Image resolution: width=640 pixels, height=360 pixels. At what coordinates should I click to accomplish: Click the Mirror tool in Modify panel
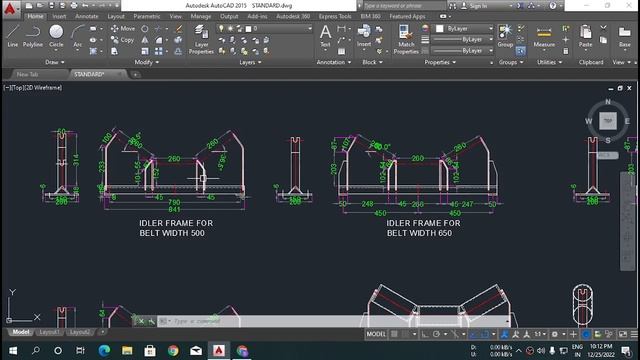click(145, 40)
